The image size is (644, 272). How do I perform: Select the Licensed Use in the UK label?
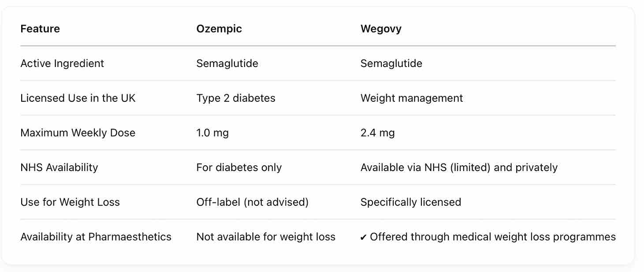click(x=78, y=98)
